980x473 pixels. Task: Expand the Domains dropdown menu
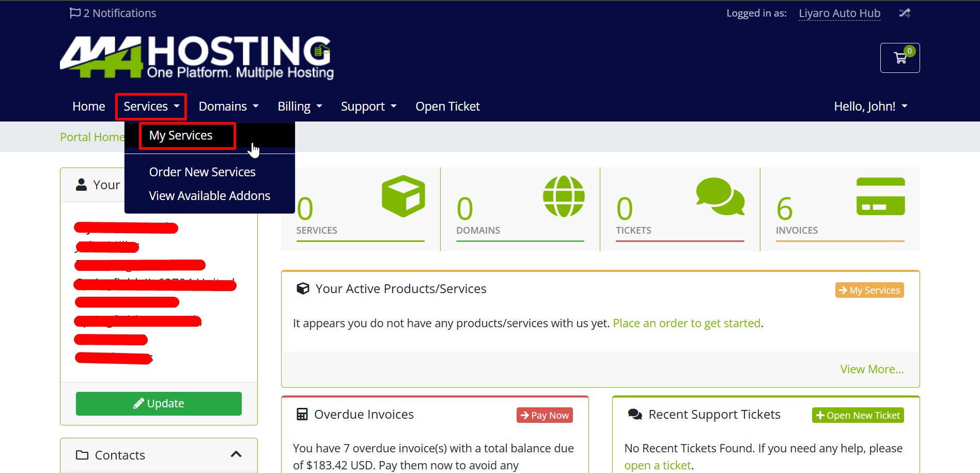point(228,106)
